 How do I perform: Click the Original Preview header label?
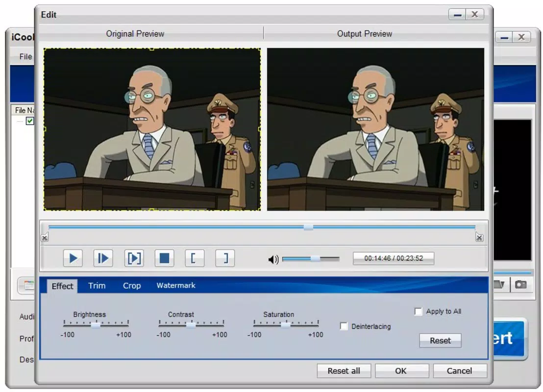pyautogui.click(x=135, y=34)
